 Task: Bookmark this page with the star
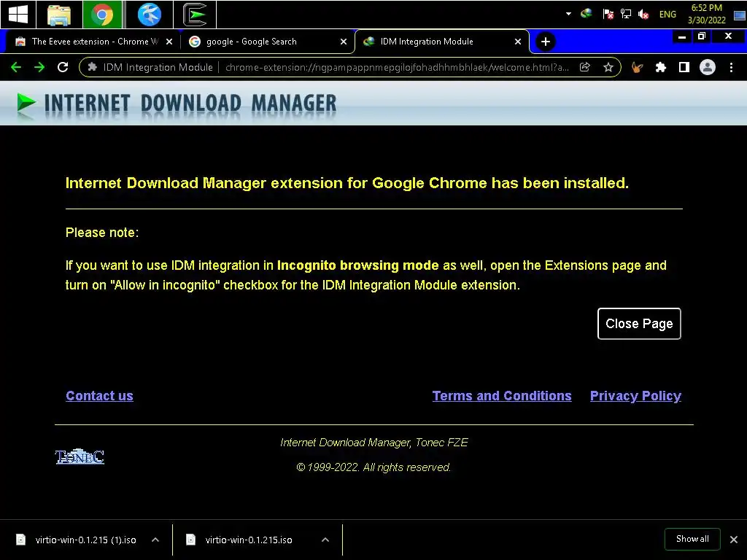(x=608, y=67)
